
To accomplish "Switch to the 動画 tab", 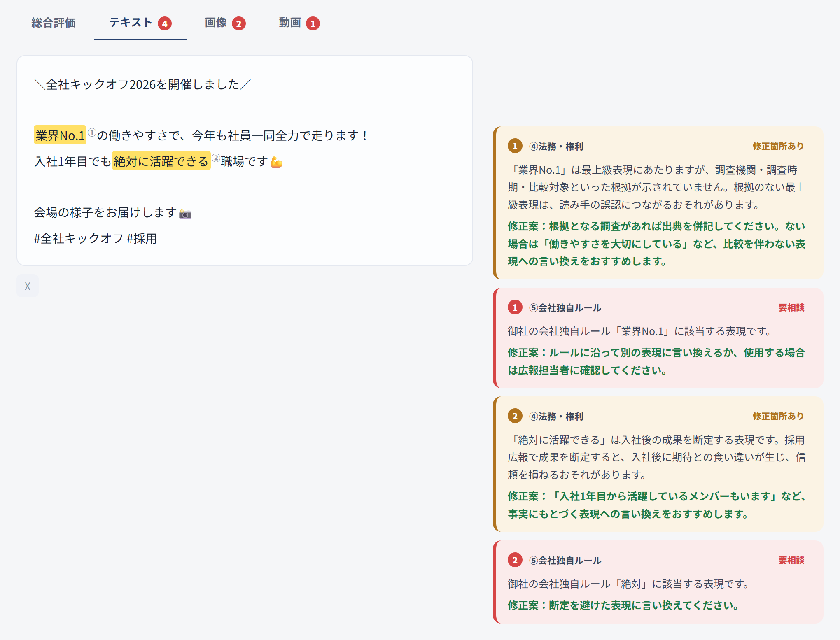I will click(x=299, y=23).
